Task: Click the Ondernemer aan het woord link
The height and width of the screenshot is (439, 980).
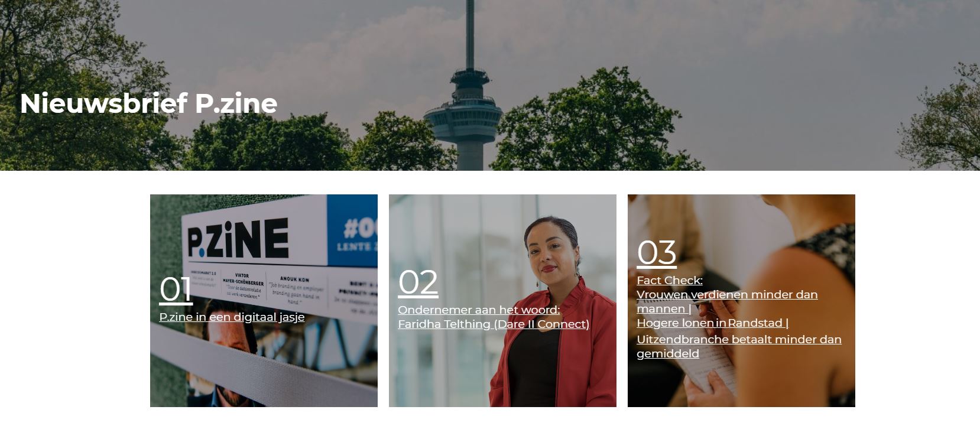Action: [479, 310]
